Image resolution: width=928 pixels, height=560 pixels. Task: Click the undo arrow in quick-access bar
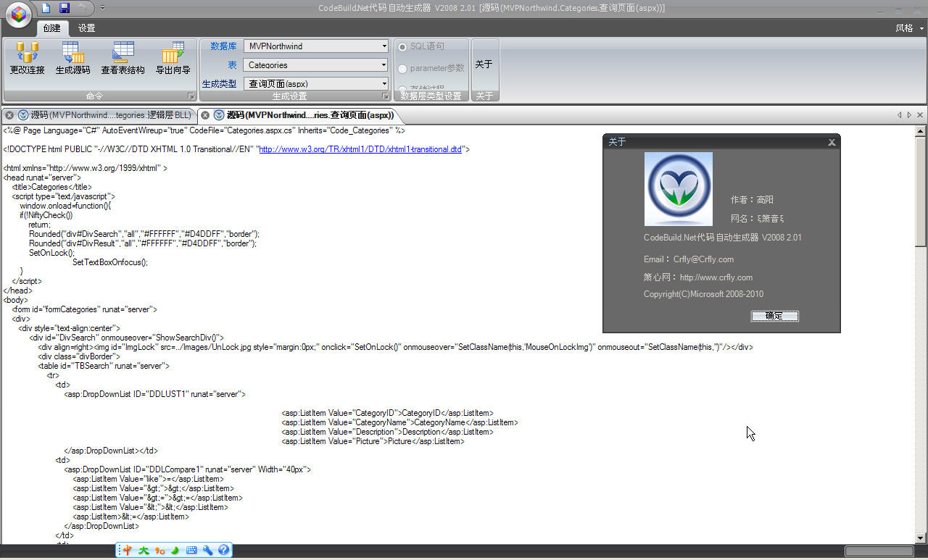pyautogui.click(x=82, y=8)
